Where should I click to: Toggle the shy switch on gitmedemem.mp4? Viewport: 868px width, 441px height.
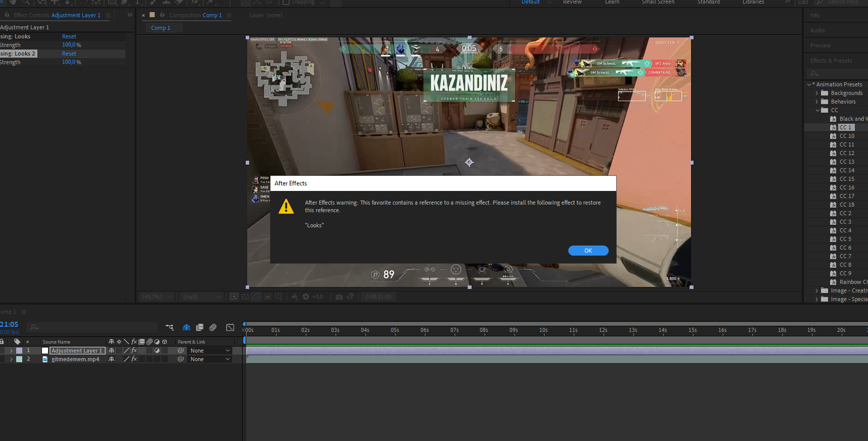pyautogui.click(x=112, y=359)
